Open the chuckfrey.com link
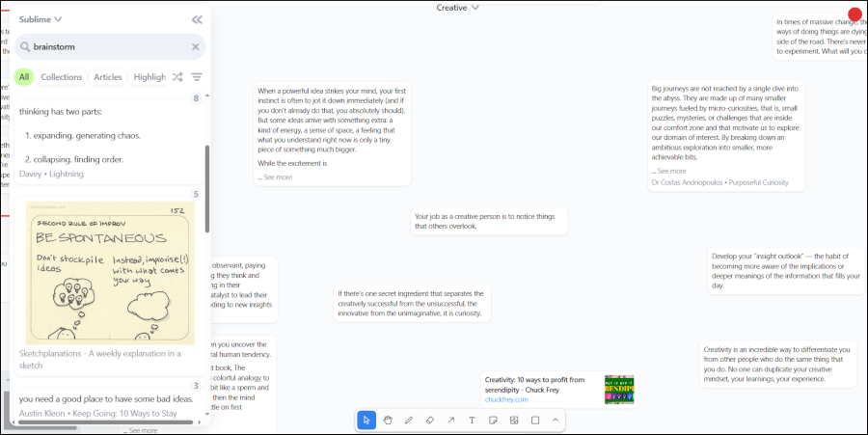The image size is (868, 435). 506,399
